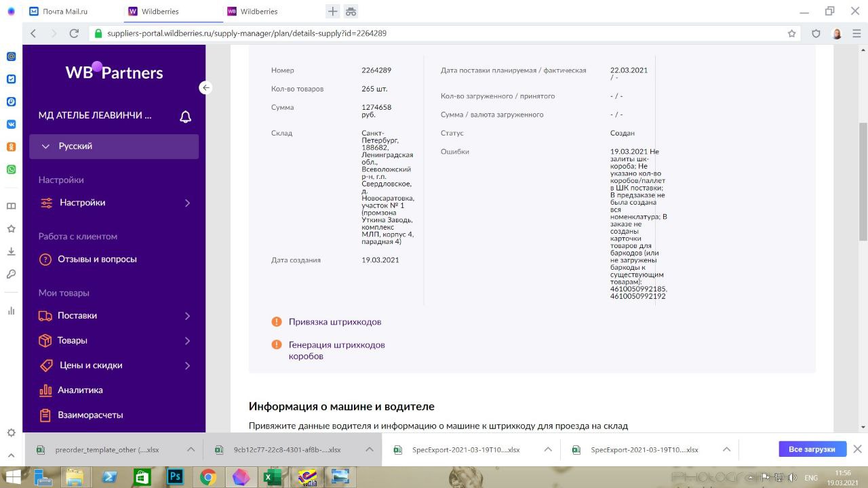
Task: Open new tab with plus button
Action: click(332, 12)
